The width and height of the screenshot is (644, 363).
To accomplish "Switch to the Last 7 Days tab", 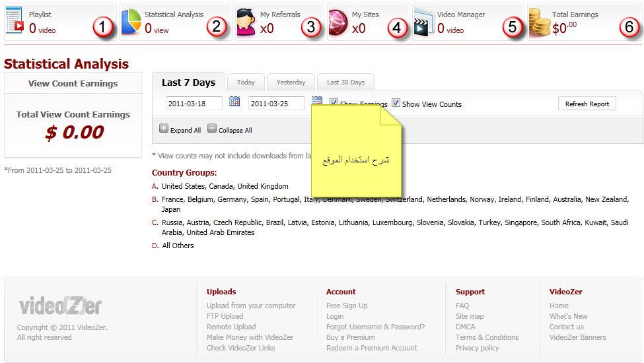I will tap(188, 82).
